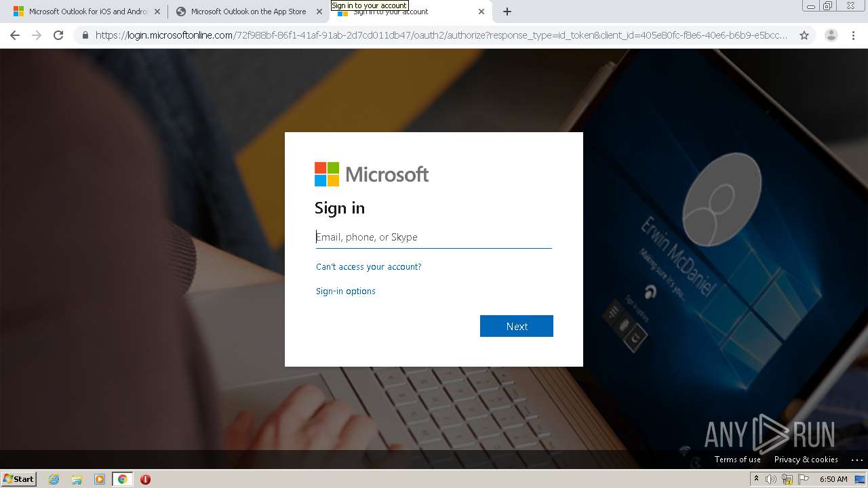Screen dimensions: 868x488
Task: Click the 6:50 AM taskbar clock
Action: [x=833, y=479]
